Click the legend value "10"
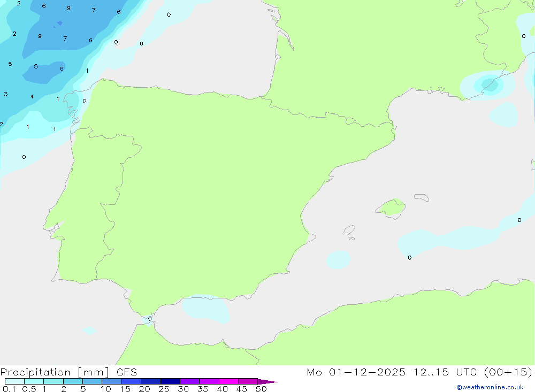 [x=106, y=389]
